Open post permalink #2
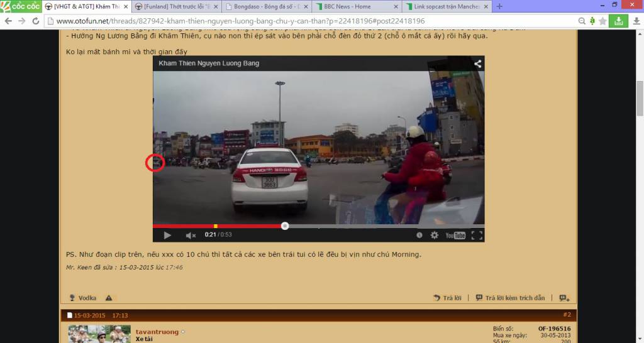This screenshot has width=644, height=343. (x=567, y=315)
